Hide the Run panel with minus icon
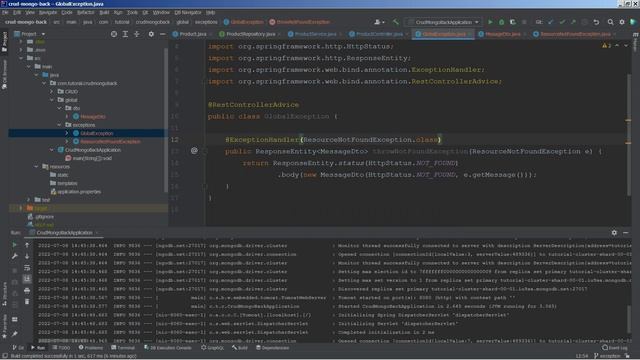The image size is (640, 360). [626, 233]
